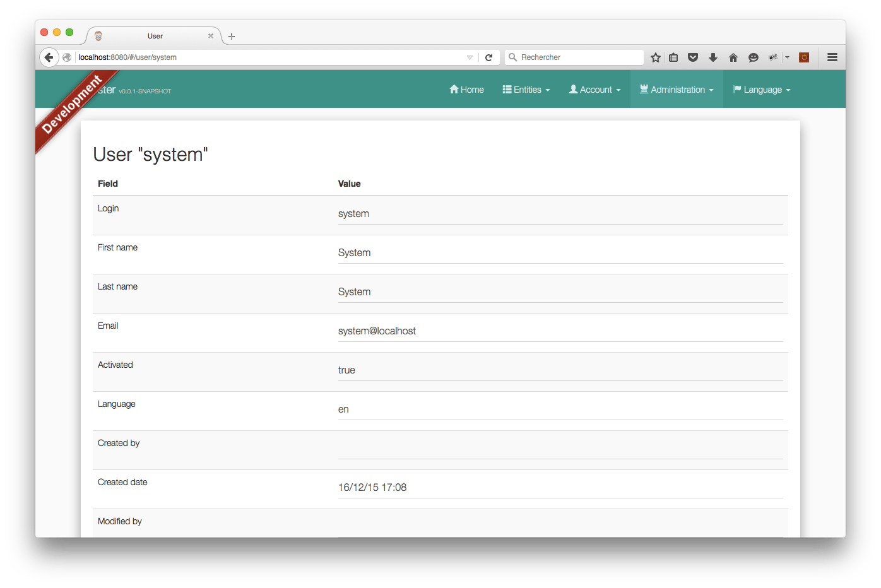Screen dimensions: 881x588
Task: Open the Firefox Hello chat icon
Action: 754,57
